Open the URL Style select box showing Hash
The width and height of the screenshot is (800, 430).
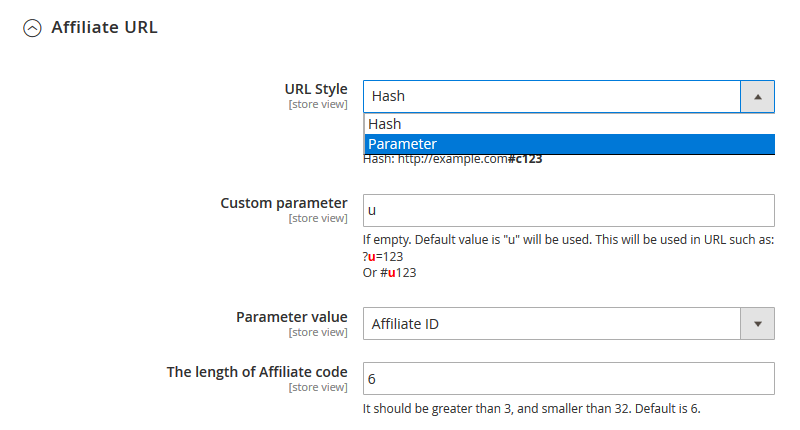[551, 97]
